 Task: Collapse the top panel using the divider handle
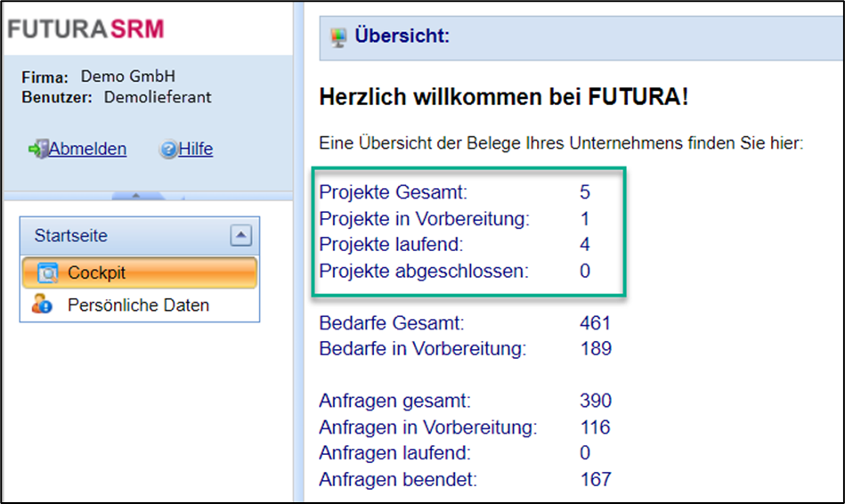(x=136, y=196)
